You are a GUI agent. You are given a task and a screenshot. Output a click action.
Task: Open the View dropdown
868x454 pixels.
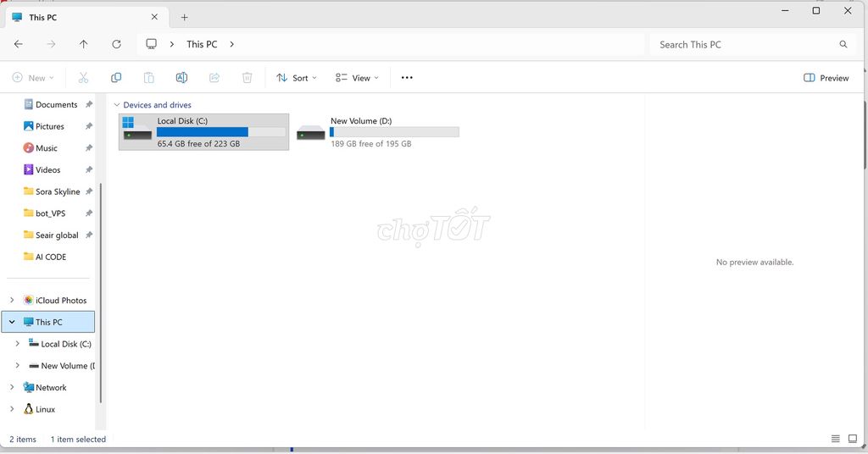click(x=357, y=78)
